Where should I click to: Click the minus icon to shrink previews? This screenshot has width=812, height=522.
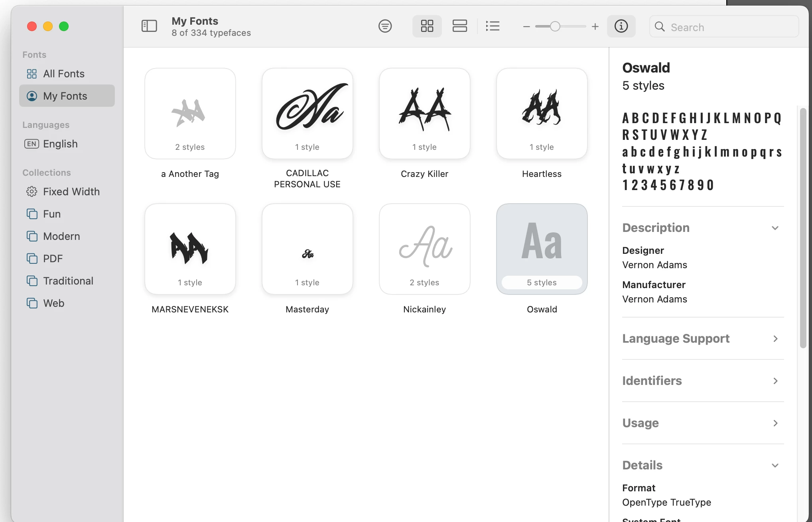(526, 27)
